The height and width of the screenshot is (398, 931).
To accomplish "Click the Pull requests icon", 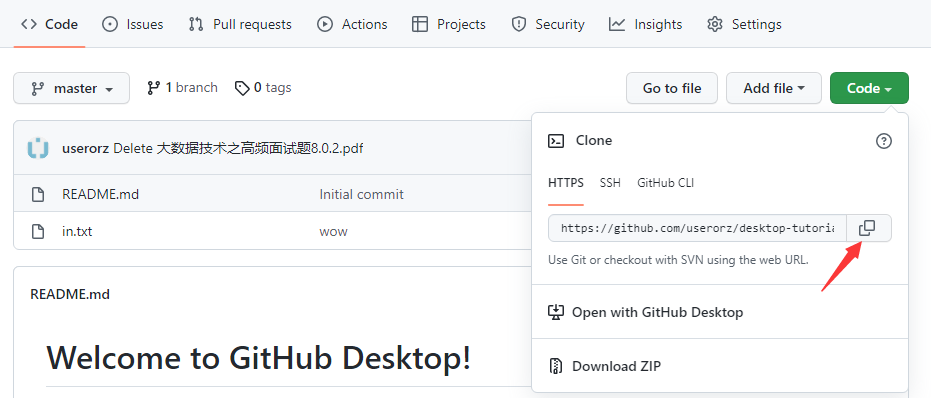I will pos(196,24).
